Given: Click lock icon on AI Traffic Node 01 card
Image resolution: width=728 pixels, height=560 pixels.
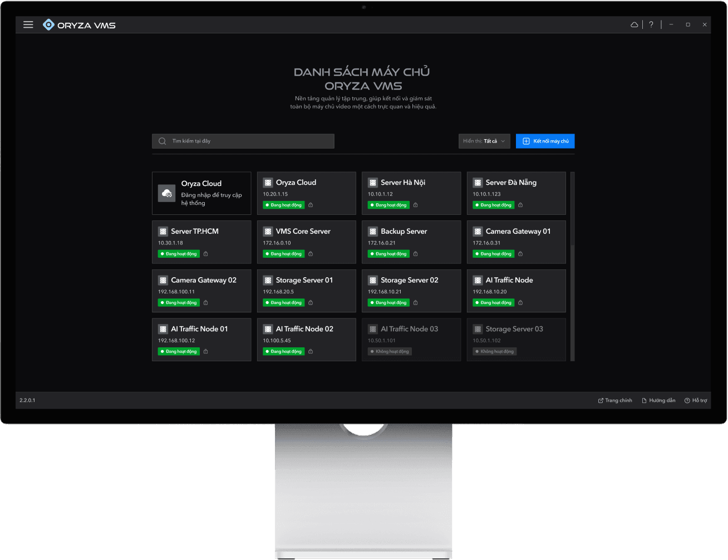Looking at the screenshot, I should pos(205,351).
